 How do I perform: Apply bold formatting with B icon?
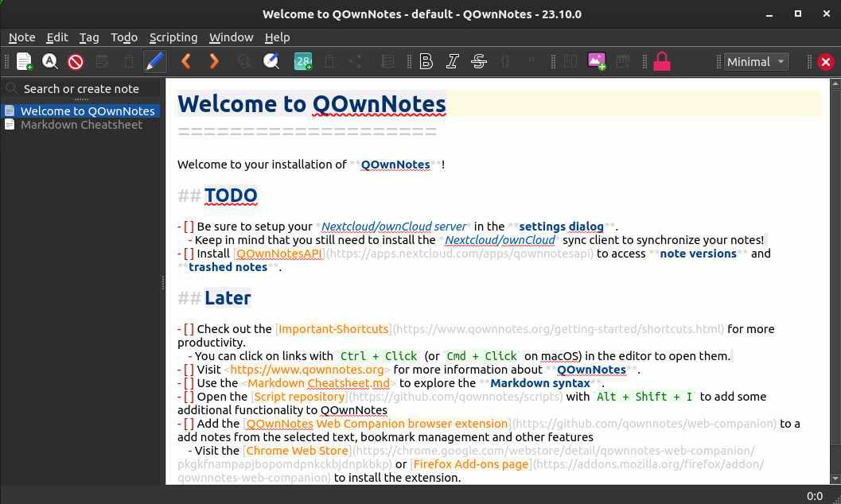426,61
